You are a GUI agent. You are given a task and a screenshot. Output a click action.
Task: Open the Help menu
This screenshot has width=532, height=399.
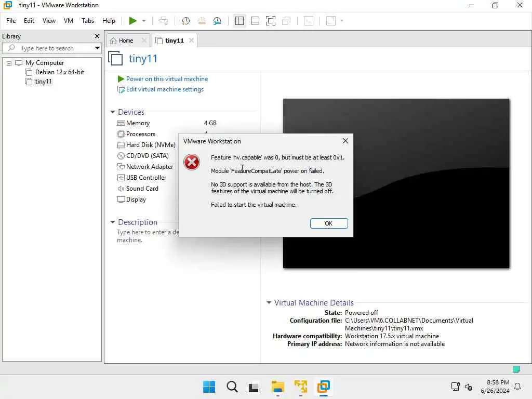tap(109, 21)
